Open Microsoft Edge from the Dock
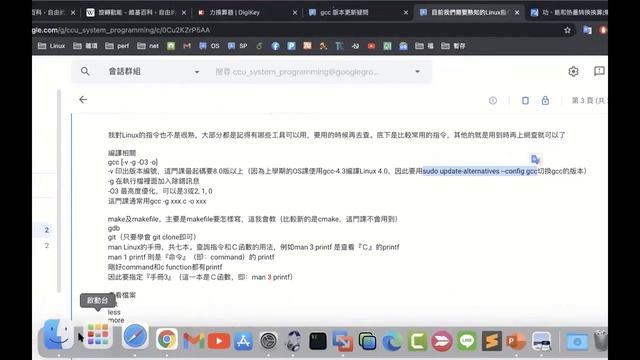This screenshot has height=360, width=640. [x=392, y=341]
